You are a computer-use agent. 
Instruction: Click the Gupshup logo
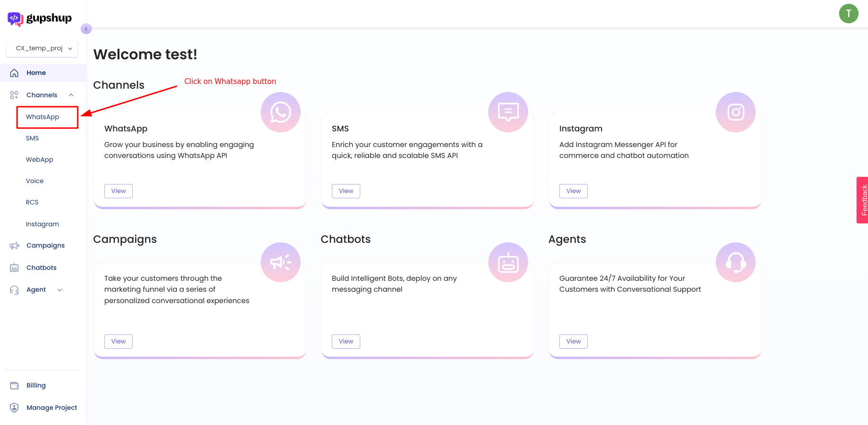pyautogui.click(x=39, y=18)
